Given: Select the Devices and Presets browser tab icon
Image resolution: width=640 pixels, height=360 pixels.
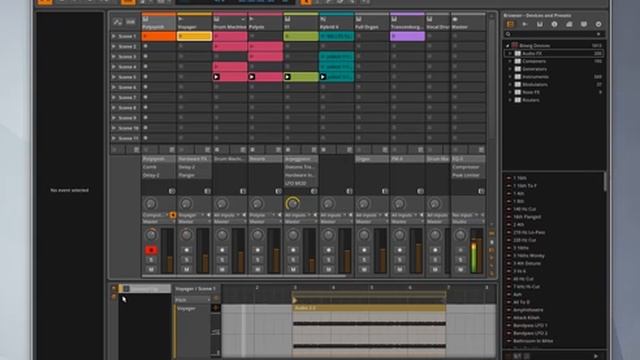Looking at the screenshot, I should pos(510,24).
